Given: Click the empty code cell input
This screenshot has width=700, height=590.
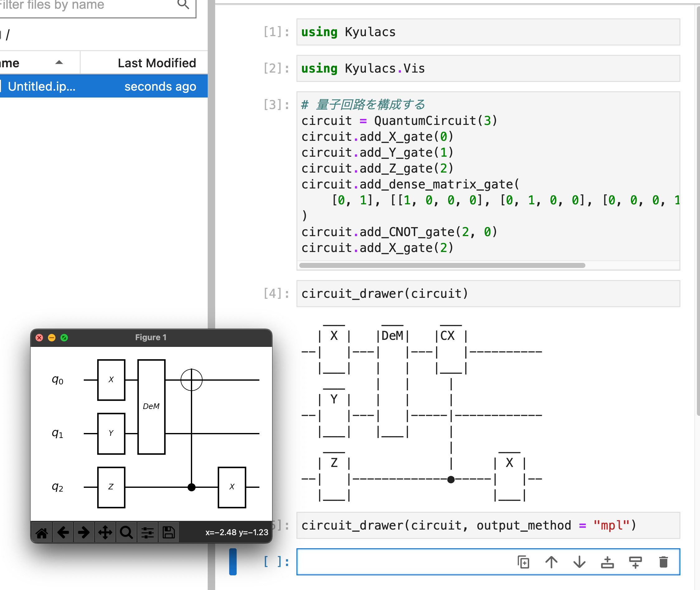Looking at the screenshot, I should pyautogui.click(x=401, y=562).
